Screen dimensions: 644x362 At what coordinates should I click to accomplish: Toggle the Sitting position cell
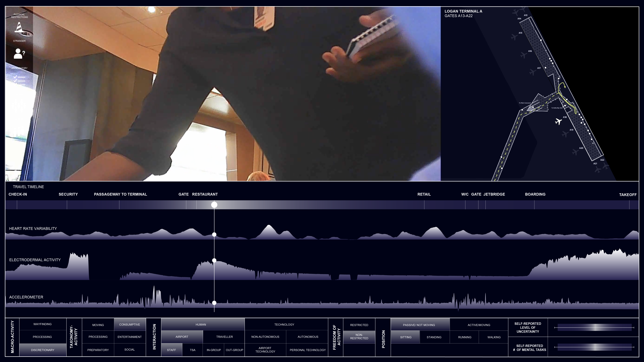tap(405, 337)
